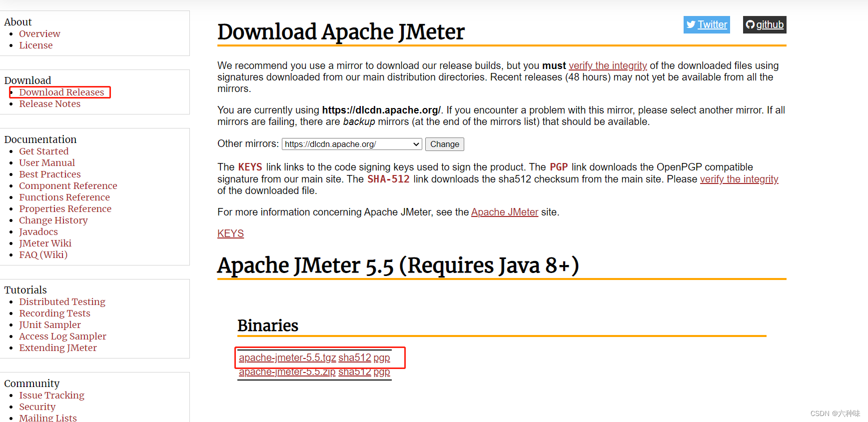Open Component Reference link
The width and height of the screenshot is (868, 422).
click(x=68, y=185)
